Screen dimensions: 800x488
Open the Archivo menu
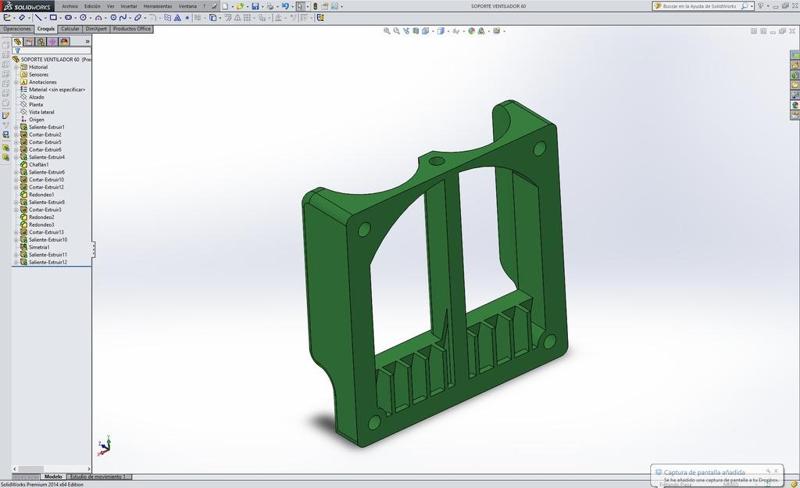click(69, 6)
